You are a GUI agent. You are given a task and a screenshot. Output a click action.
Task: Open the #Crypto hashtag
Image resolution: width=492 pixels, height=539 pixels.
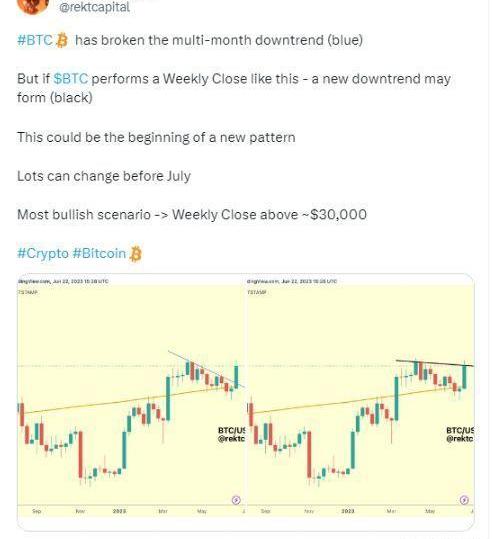pyautogui.click(x=43, y=253)
